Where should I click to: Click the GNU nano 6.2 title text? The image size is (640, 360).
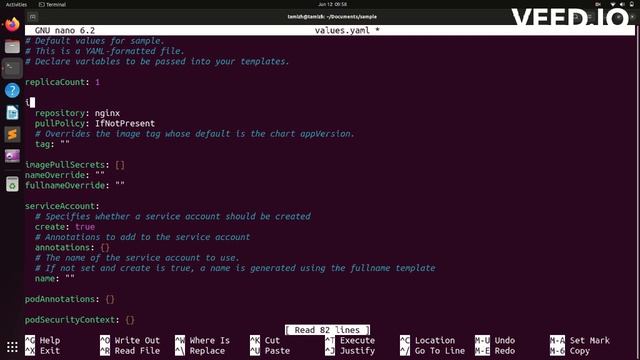coord(65,31)
